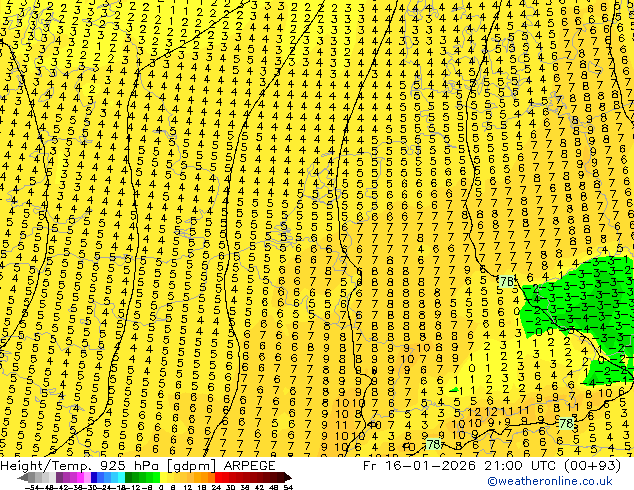Click the legend value 12

[x=188, y=487]
